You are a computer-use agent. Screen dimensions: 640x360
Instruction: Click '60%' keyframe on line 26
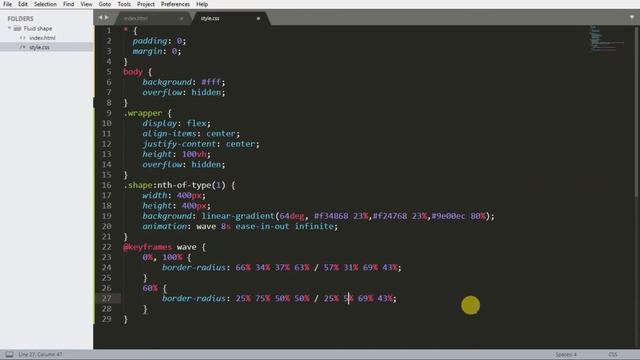point(150,288)
